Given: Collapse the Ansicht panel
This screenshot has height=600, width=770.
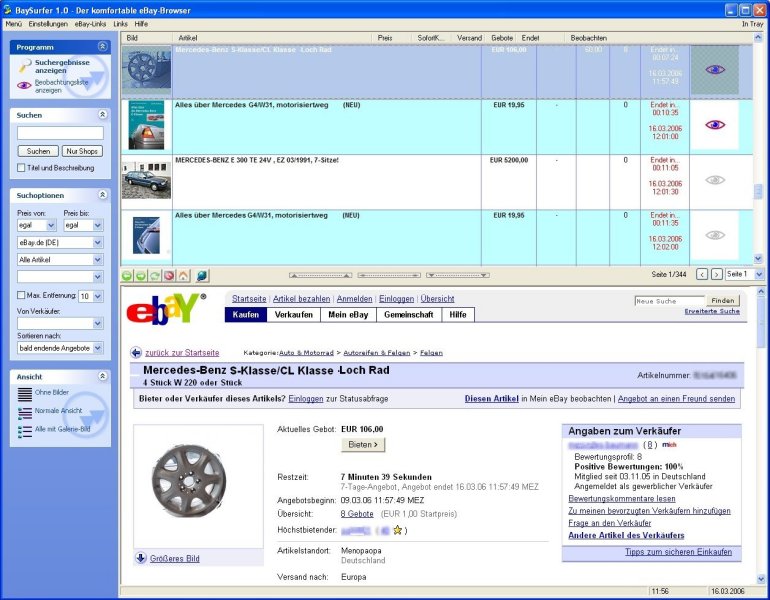Looking at the screenshot, I should pyautogui.click(x=103, y=376).
